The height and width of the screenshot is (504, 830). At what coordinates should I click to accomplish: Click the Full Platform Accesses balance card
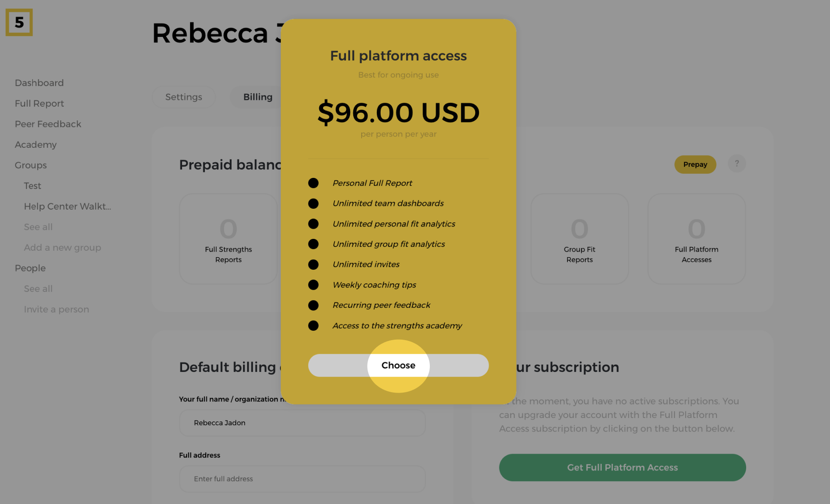pos(696,239)
